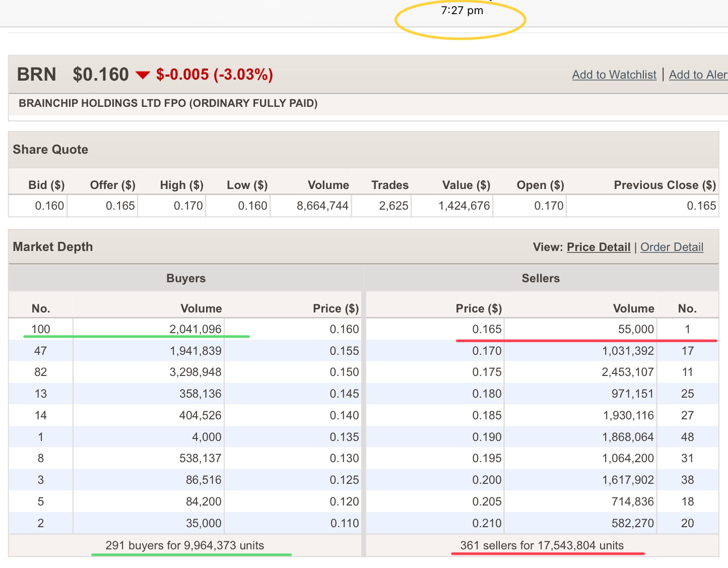Select the seller volume 2,453,107 cell

point(627,372)
